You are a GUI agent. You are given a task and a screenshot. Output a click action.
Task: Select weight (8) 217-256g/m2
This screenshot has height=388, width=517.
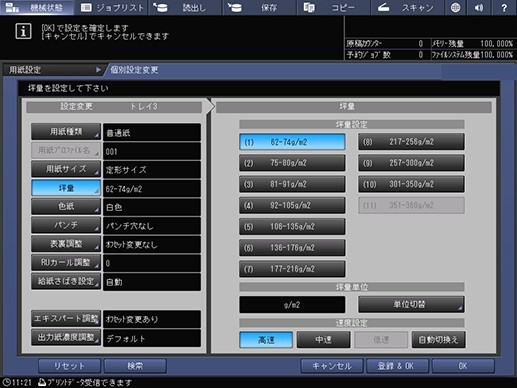411,142
